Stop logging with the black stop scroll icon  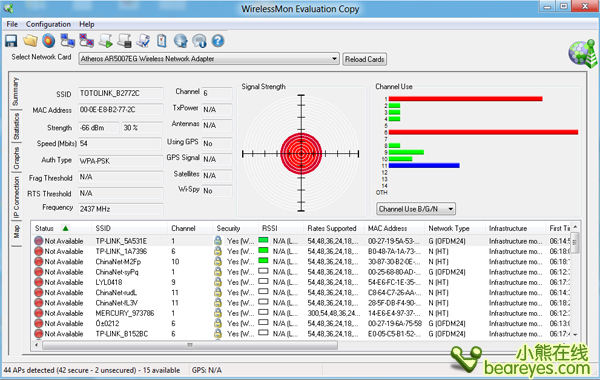pos(124,41)
